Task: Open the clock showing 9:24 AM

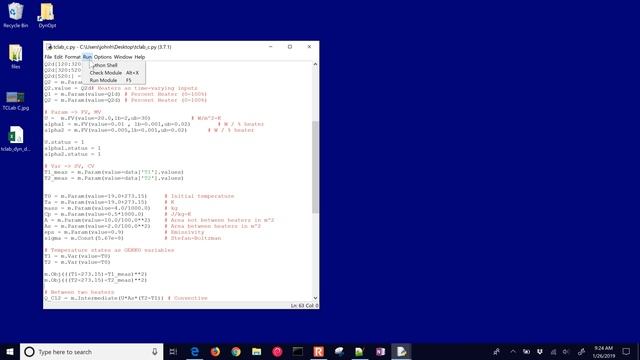Action: (x=604, y=352)
